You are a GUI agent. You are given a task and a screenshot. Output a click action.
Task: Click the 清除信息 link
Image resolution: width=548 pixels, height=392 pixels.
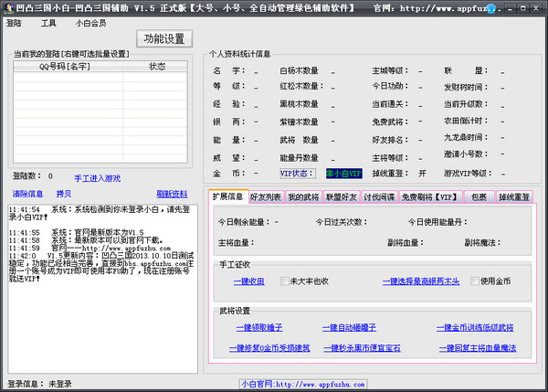point(28,194)
